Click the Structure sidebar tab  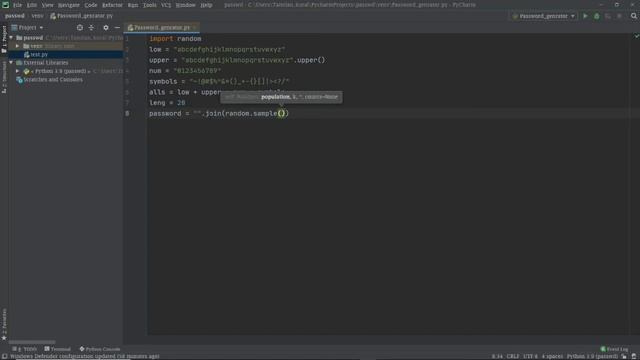coord(4,77)
